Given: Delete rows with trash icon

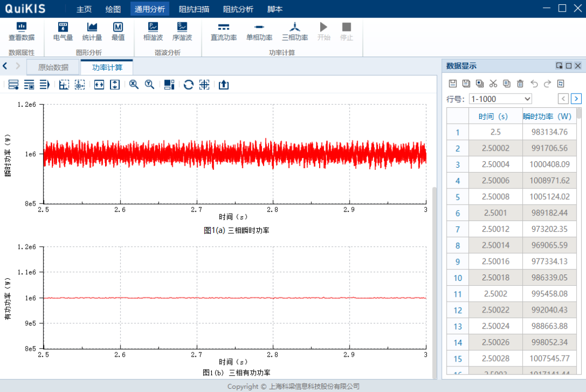Looking at the screenshot, I should point(520,83).
